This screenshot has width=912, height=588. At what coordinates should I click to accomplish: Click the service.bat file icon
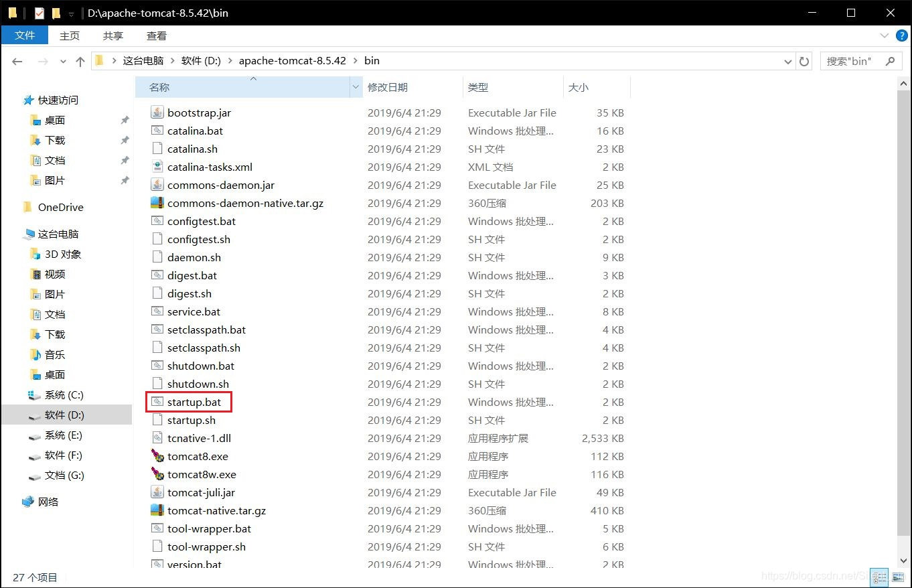157,311
